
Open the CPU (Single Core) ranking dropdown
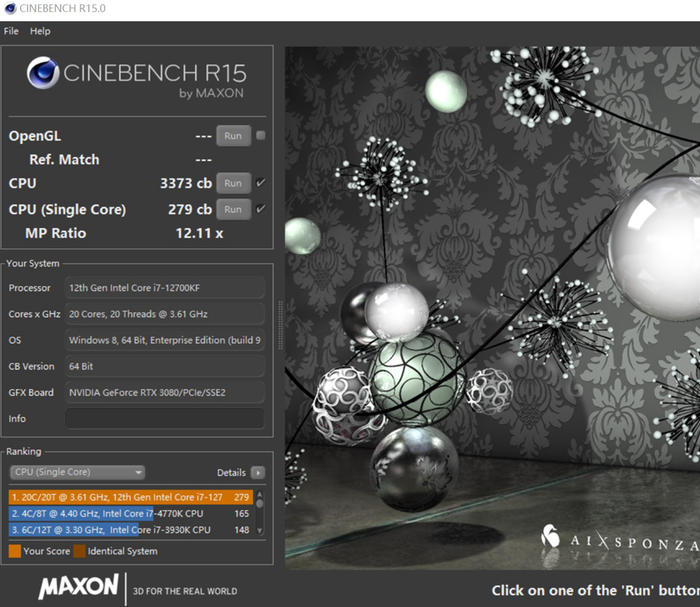[x=77, y=473]
